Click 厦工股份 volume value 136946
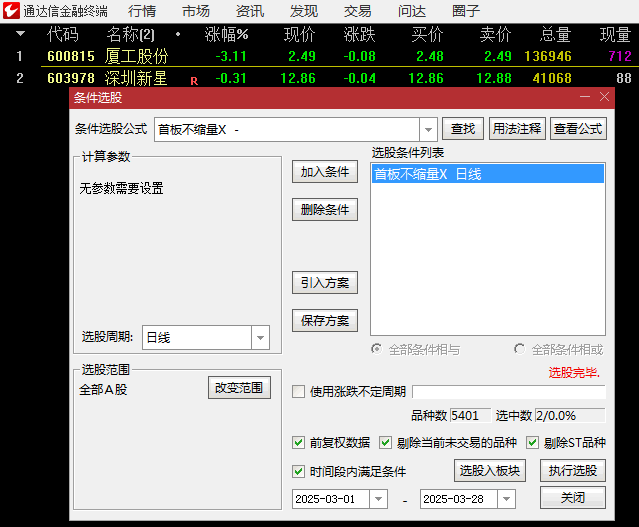Viewport: 639px width, 527px height. (548, 56)
